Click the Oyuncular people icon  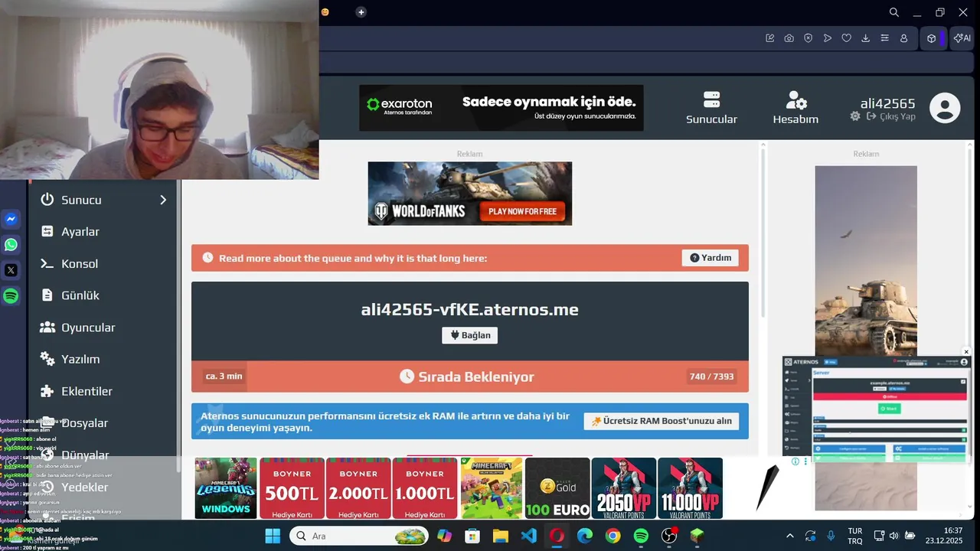47,328
